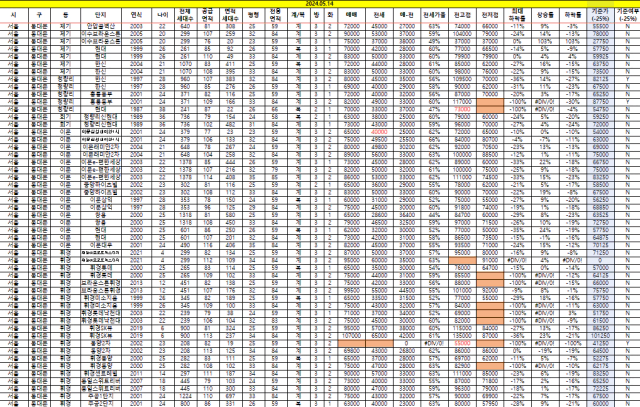This screenshot has width=640, height=407.
Task: Click the 27750 base price cell
Action: click(600, 41)
